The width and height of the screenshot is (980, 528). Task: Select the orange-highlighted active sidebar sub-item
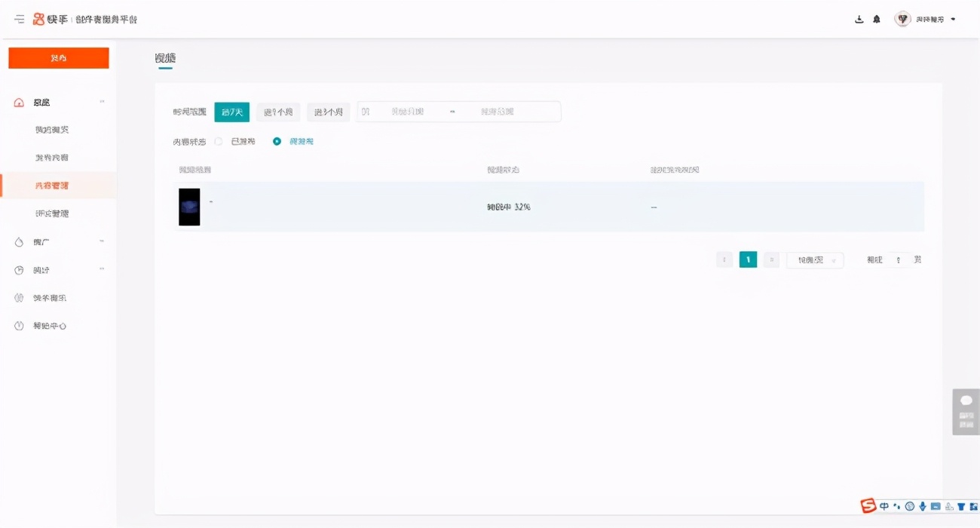coord(59,186)
